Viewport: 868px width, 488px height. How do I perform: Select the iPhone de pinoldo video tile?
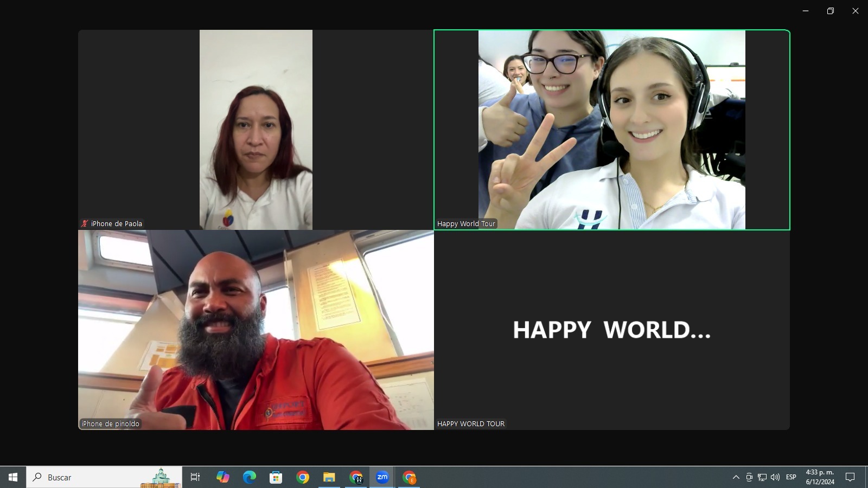(256, 330)
